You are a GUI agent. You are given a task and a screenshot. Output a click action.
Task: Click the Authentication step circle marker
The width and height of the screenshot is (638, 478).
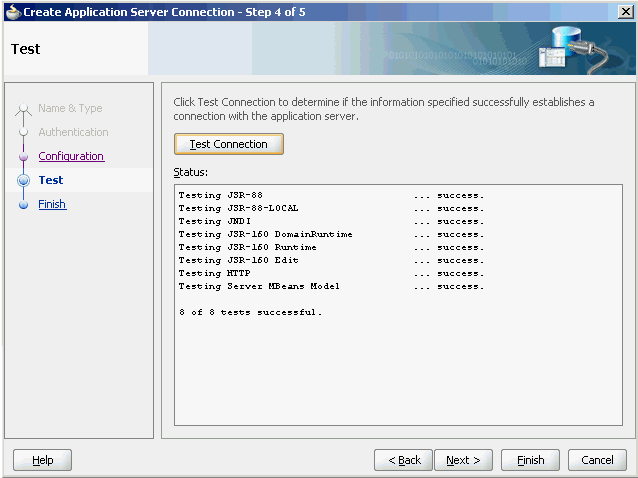pyautogui.click(x=24, y=132)
